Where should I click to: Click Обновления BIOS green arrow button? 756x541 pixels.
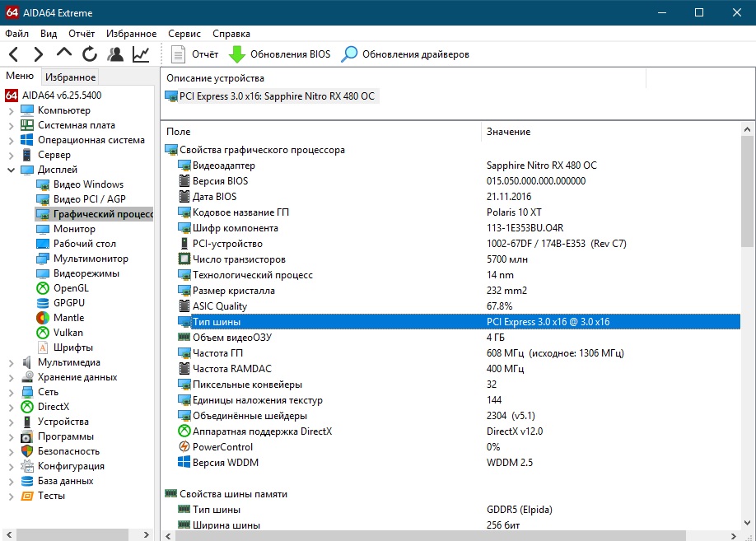(280, 54)
